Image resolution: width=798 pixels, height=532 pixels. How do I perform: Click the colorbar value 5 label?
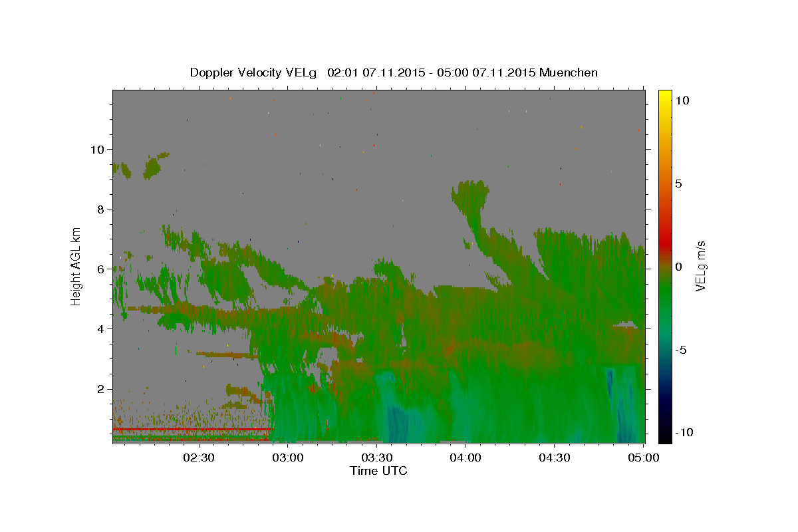pyautogui.click(x=678, y=183)
